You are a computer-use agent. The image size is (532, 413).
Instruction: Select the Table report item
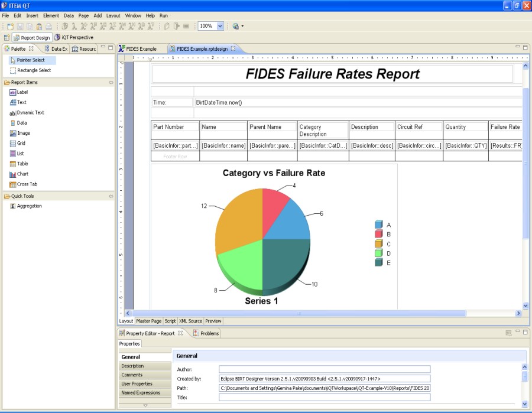coord(22,164)
